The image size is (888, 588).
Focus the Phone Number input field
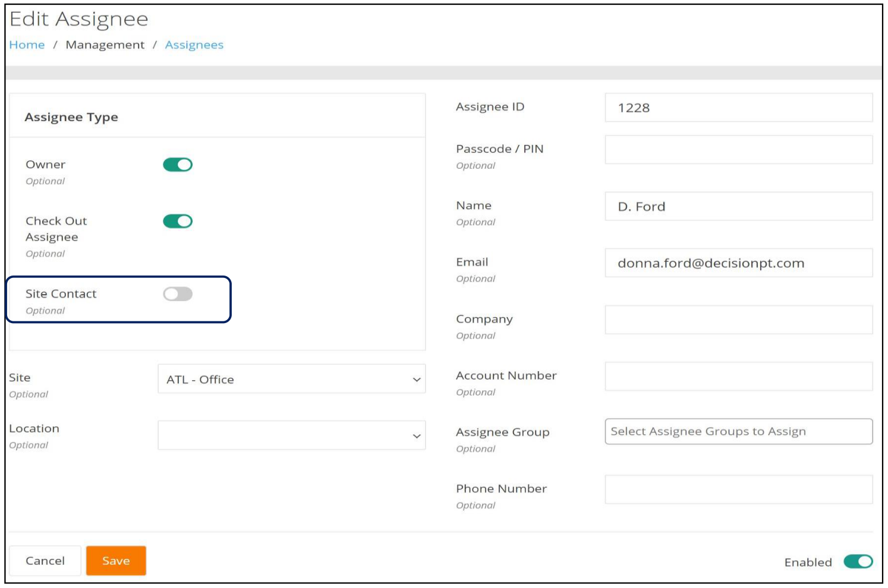click(x=739, y=489)
